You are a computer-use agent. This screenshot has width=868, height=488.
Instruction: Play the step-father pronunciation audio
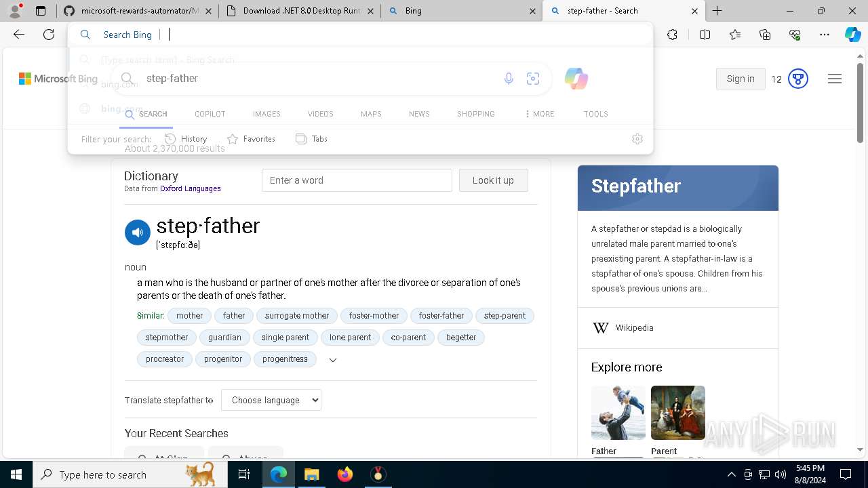[137, 232]
